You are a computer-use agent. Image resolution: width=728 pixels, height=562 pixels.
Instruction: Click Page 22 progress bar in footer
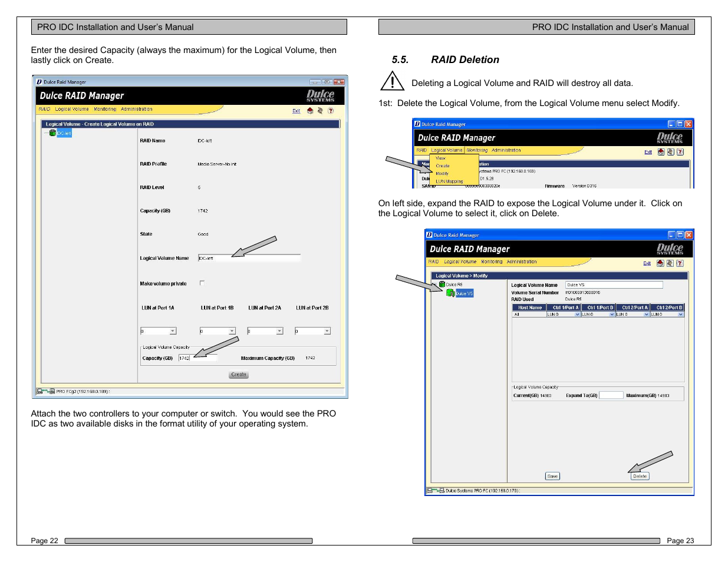click(189, 541)
